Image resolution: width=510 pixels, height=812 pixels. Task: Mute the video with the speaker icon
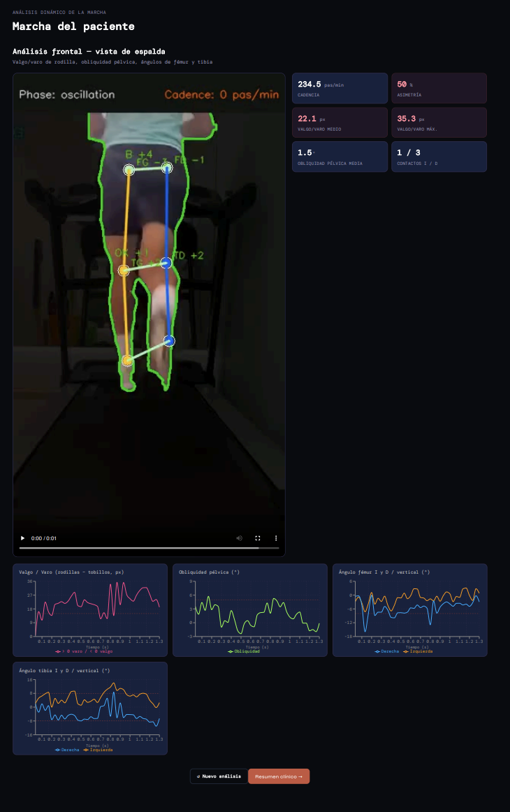239,538
